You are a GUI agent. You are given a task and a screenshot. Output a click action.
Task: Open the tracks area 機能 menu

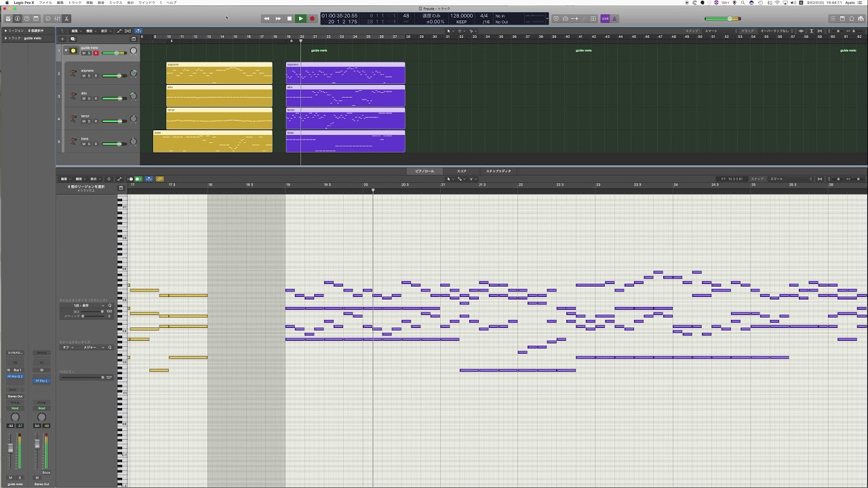[x=91, y=30]
